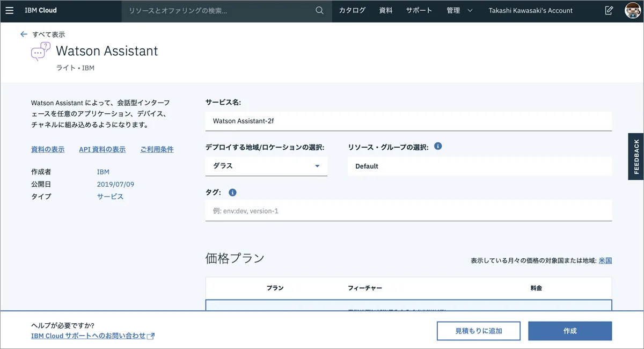
Task: Click the back arrow beside すべて表示
Action: pos(24,34)
